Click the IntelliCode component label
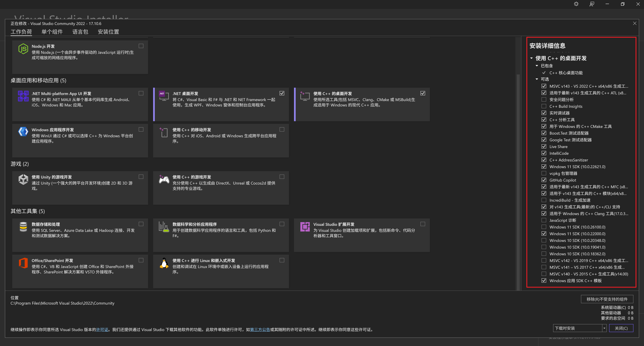This screenshot has width=644, height=346. pos(559,153)
